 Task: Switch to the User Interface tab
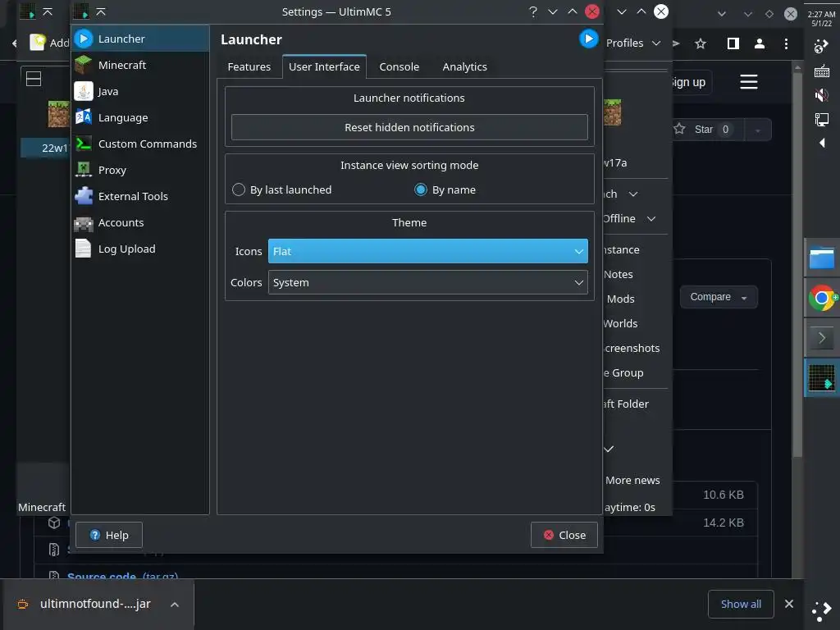click(x=324, y=67)
